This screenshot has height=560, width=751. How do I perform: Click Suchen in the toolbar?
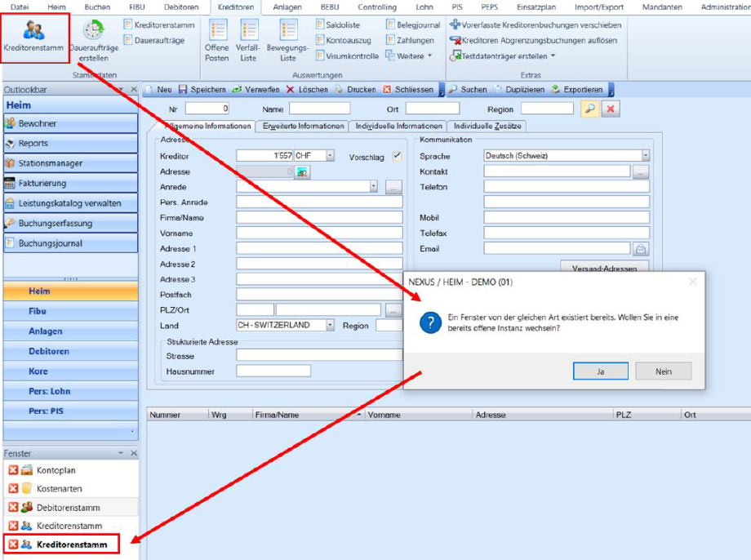[468, 90]
